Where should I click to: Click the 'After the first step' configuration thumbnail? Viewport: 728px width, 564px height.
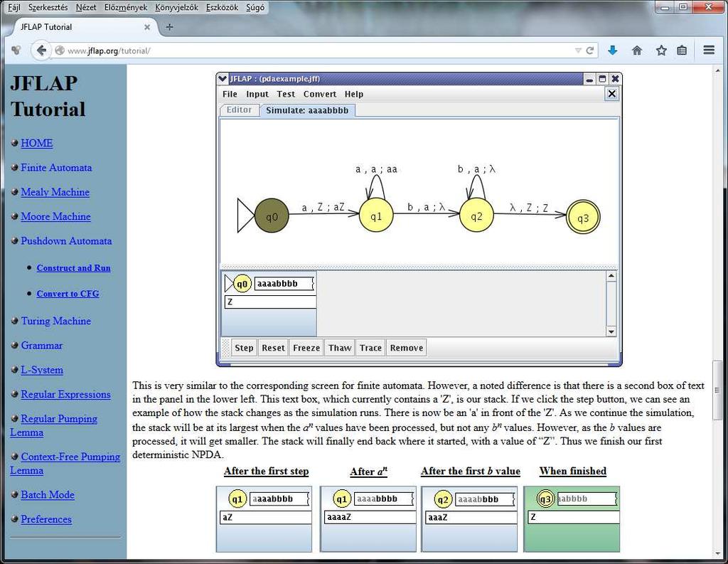pos(264,519)
